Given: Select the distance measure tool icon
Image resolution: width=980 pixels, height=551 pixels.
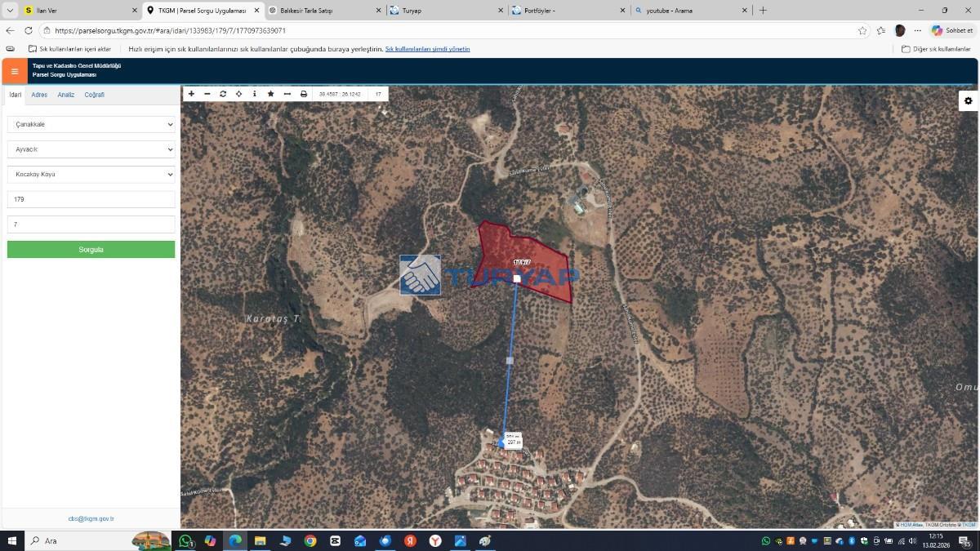Looking at the screenshot, I should (287, 94).
